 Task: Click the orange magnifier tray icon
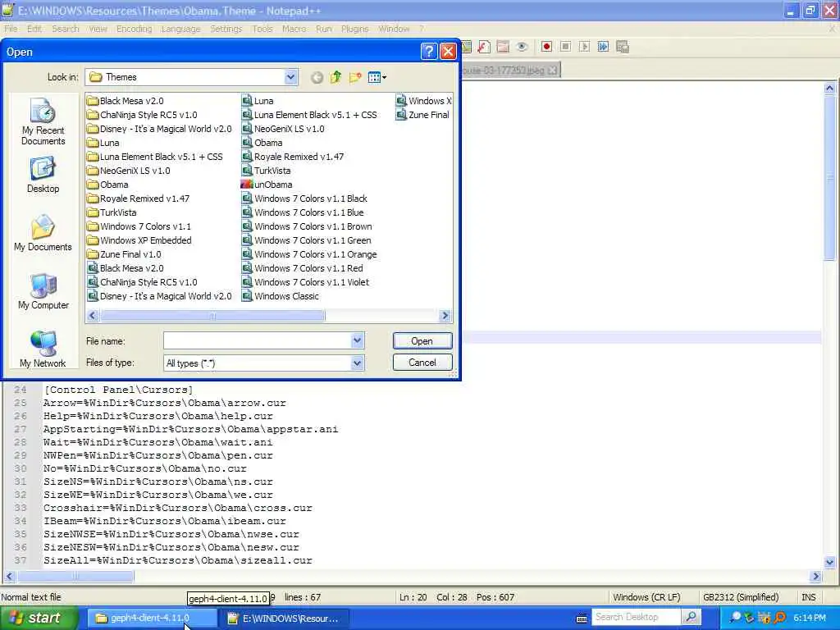click(780, 618)
